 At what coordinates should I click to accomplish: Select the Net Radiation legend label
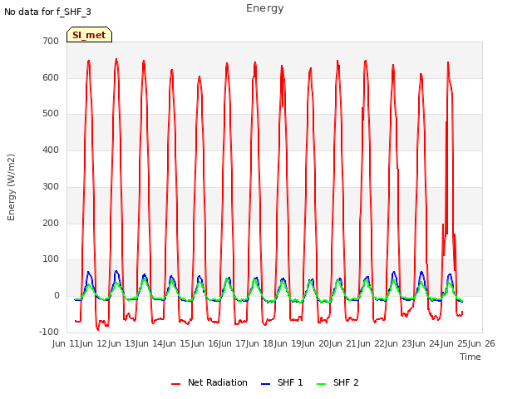(218, 382)
